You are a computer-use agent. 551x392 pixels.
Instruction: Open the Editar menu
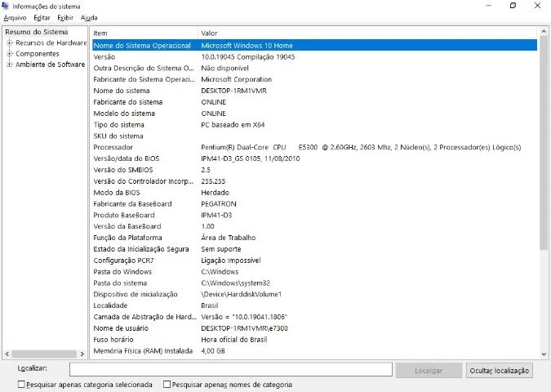pyautogui.click(x=42, y=18)
